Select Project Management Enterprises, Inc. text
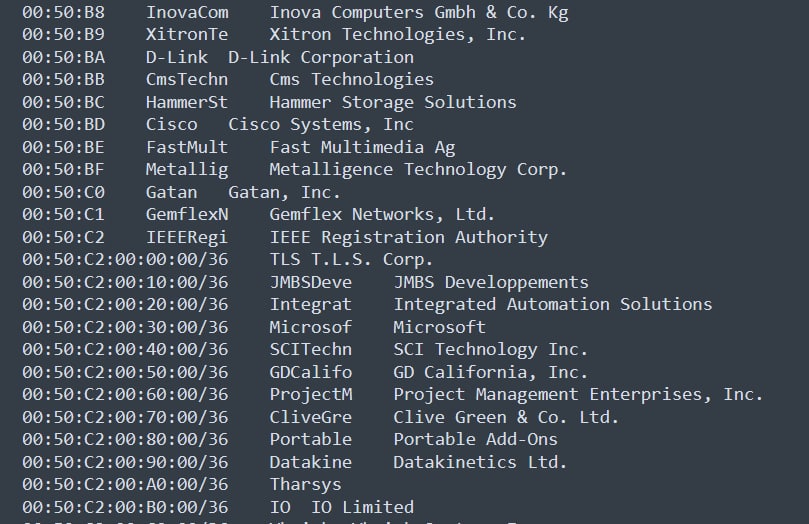The height and width of the screenshot is (524, 809). point(578,394)
